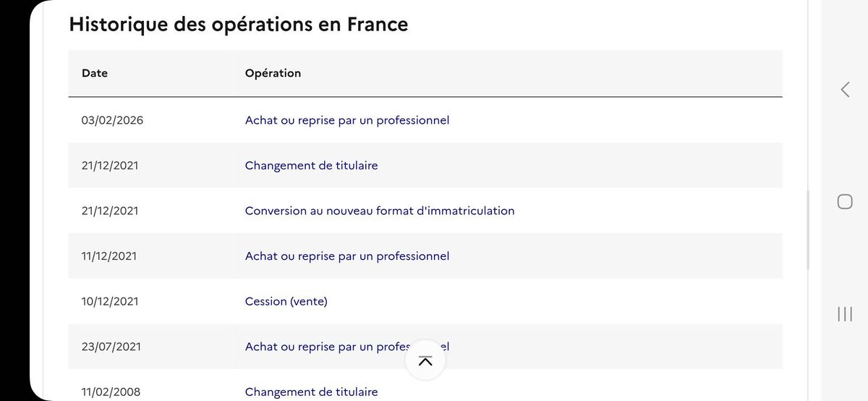The image size is (868, 401).
Task: Select the date 11/02/2008 cell
Action: click(x=111, y=392)
